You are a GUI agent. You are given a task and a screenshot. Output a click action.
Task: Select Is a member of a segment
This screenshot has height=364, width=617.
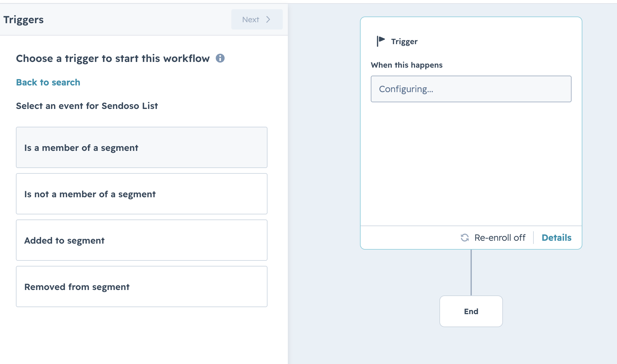point(142,147)
